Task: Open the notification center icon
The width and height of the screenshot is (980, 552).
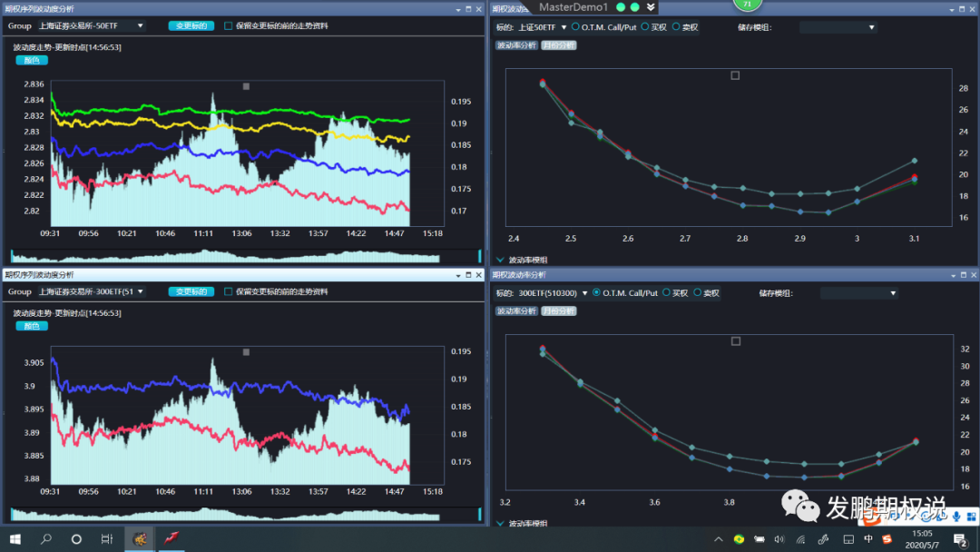Action: [961, 539]
